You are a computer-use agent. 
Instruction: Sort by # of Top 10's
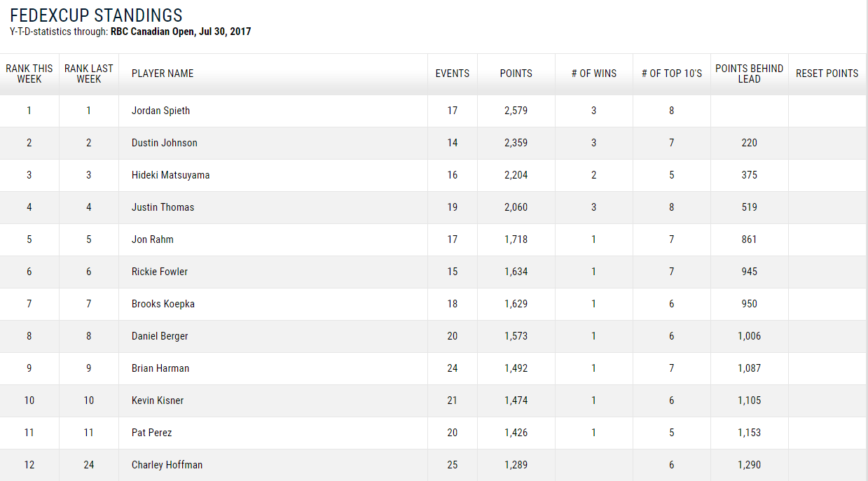point(672,74)
